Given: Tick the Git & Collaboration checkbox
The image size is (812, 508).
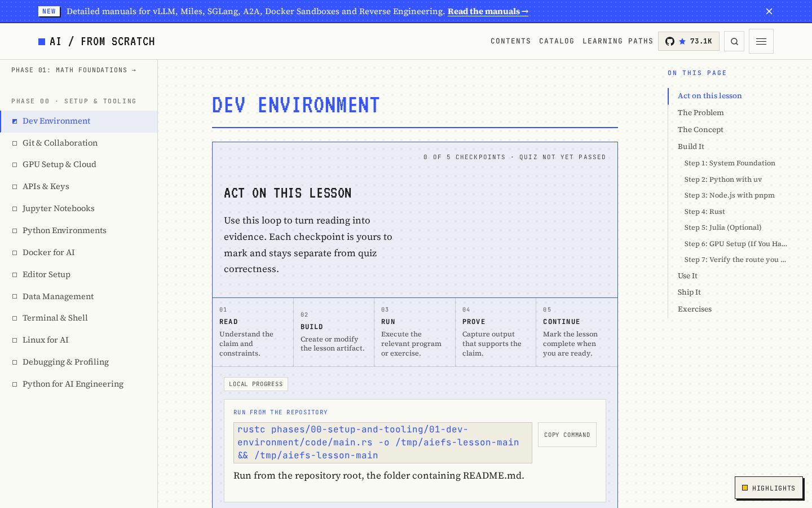Looking at the screenshot, I should [15, 143].
